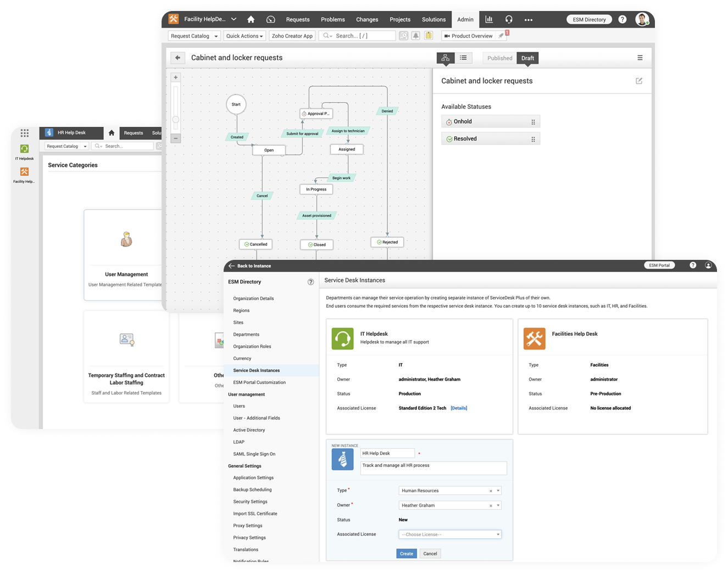
Task: Click the support headset icon
Action: click(509, 19)
